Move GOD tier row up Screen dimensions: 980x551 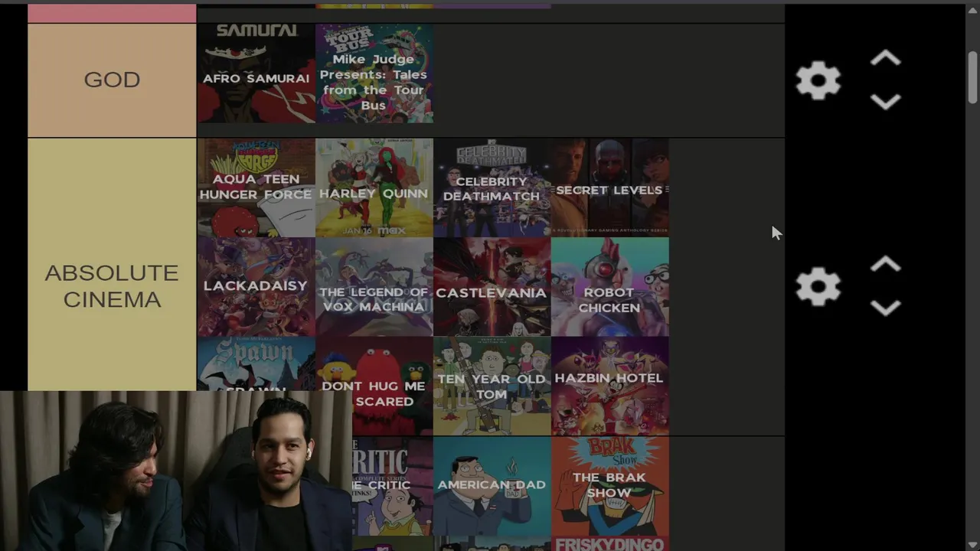(x=885, y=59)
